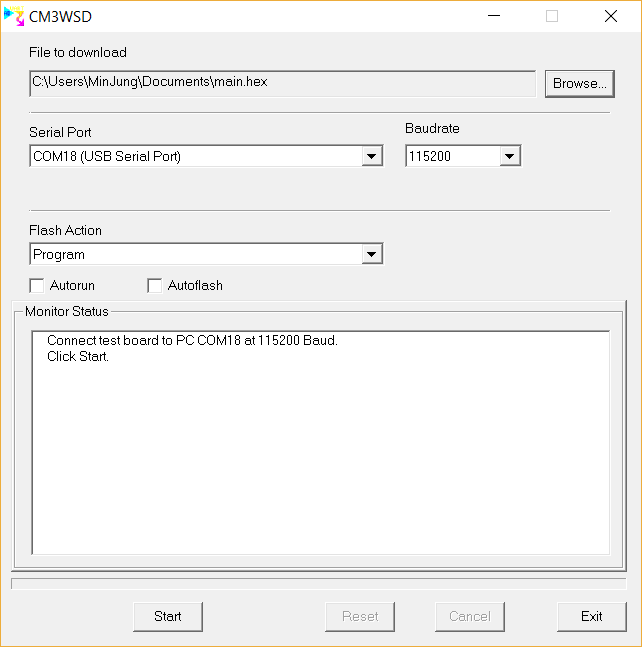Screen dimensions: 642x647
Task: Click the 'Monitor Status' group label
Action: tap(67, 312)
